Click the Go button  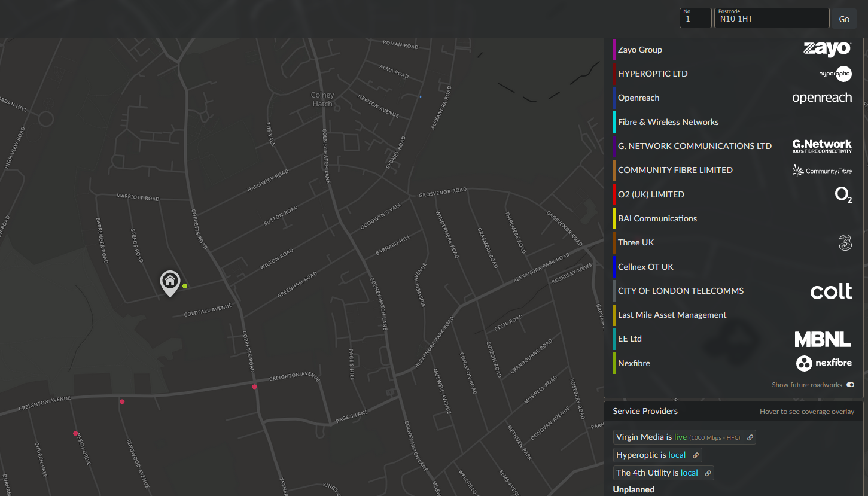844,19
